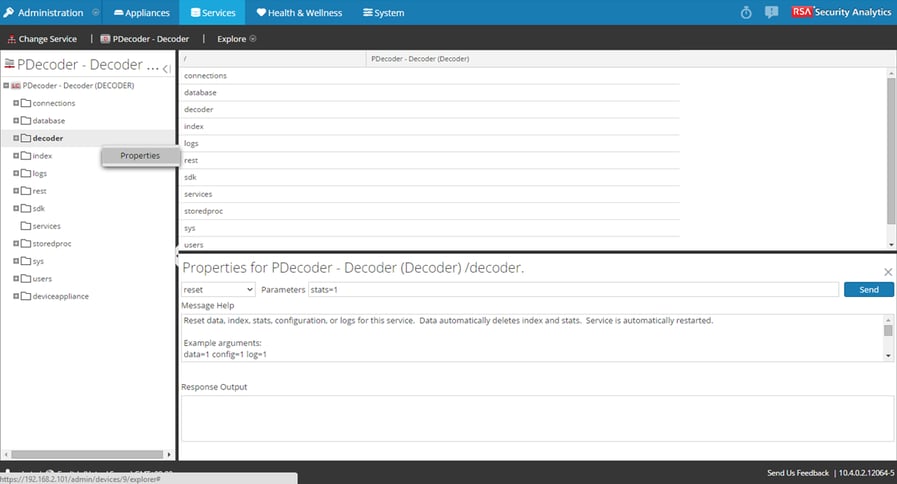Click the database folder icon in tree
This screenshot has width=897, height=484.
click(x=26, y=121)
